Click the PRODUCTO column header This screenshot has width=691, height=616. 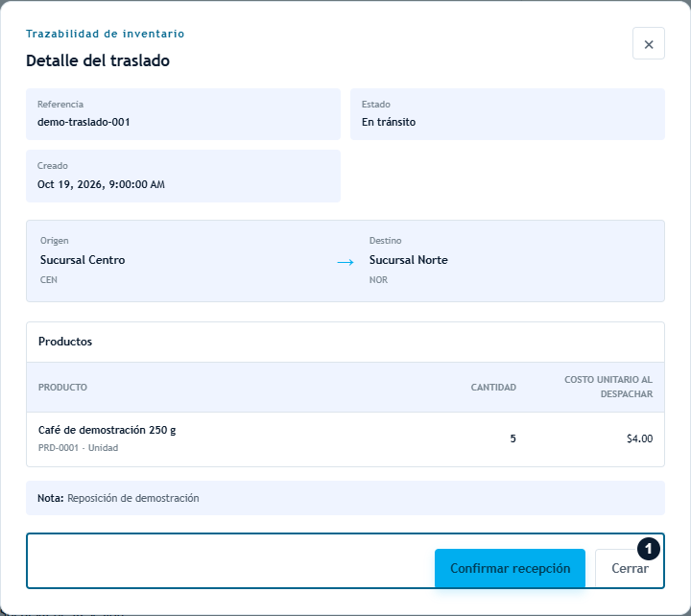point(62,388)
